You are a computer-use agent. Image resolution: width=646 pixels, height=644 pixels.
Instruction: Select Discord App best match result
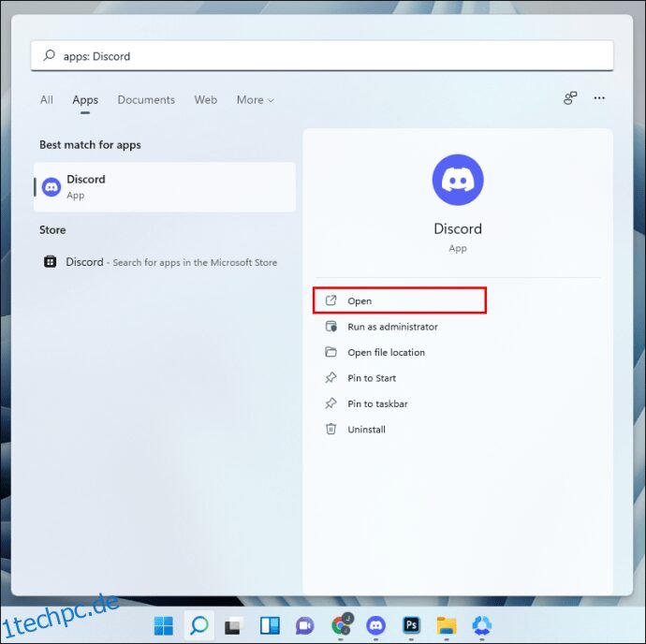click(165, 187)
